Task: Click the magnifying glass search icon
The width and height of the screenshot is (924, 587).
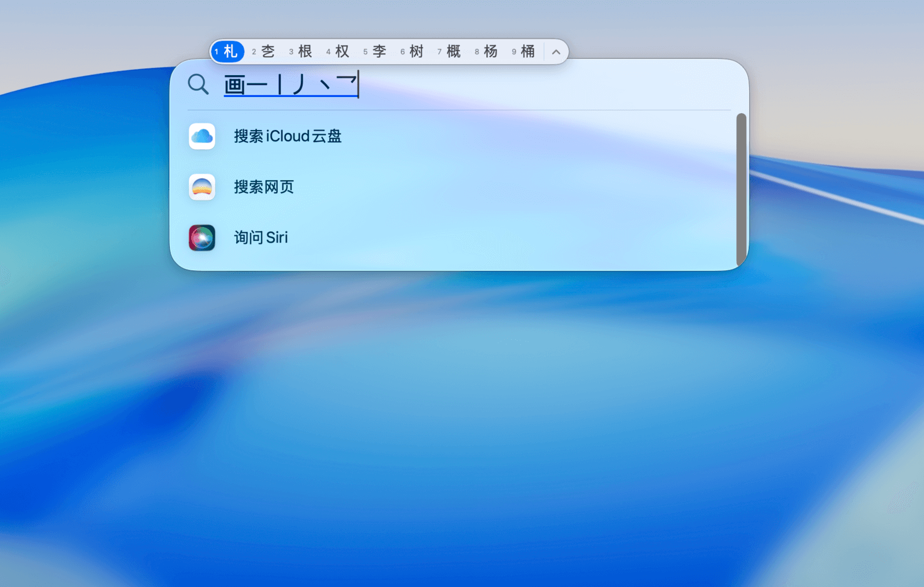Action: tap(198, 84)
